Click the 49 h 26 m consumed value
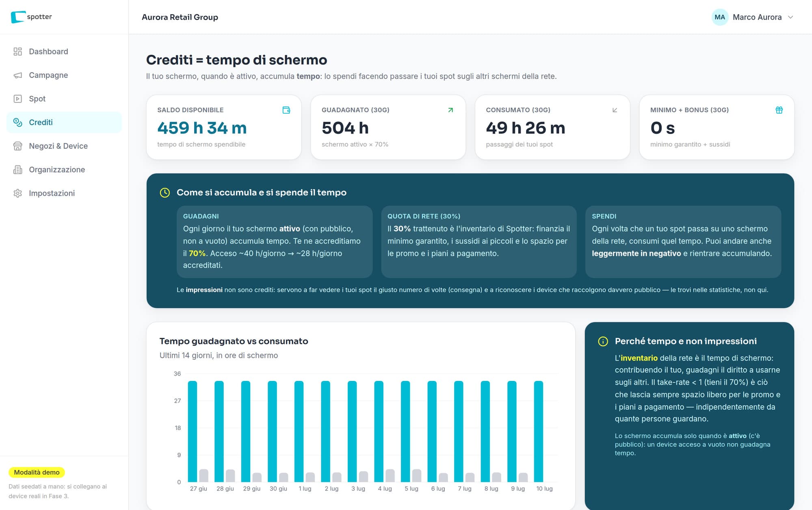 (526, 128)
